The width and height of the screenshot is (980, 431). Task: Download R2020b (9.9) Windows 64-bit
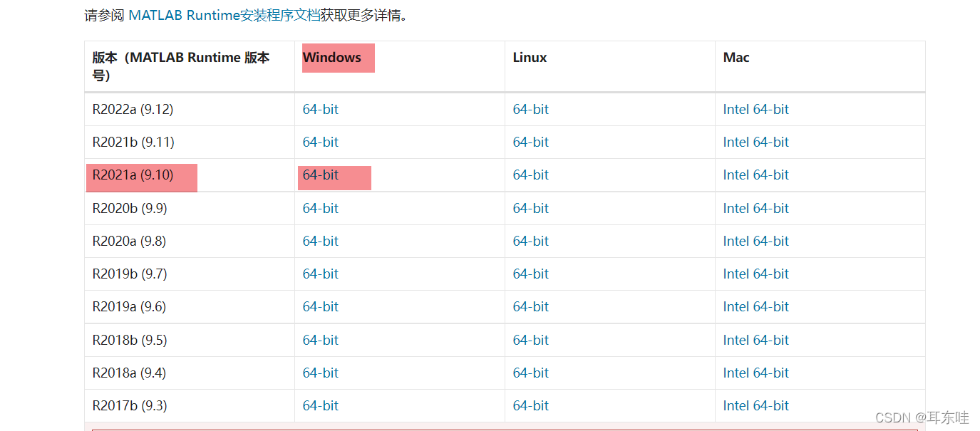321,209
